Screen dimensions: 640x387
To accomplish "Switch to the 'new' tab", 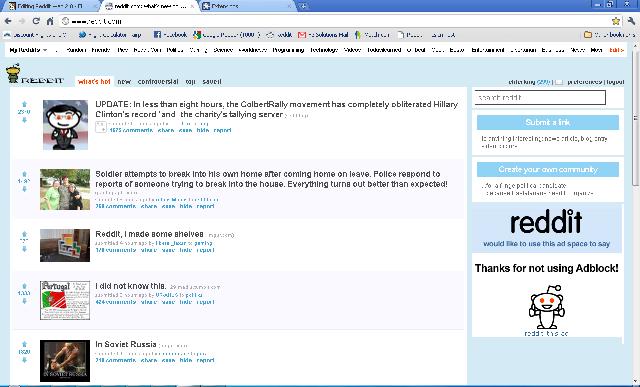I will [124, 82].
